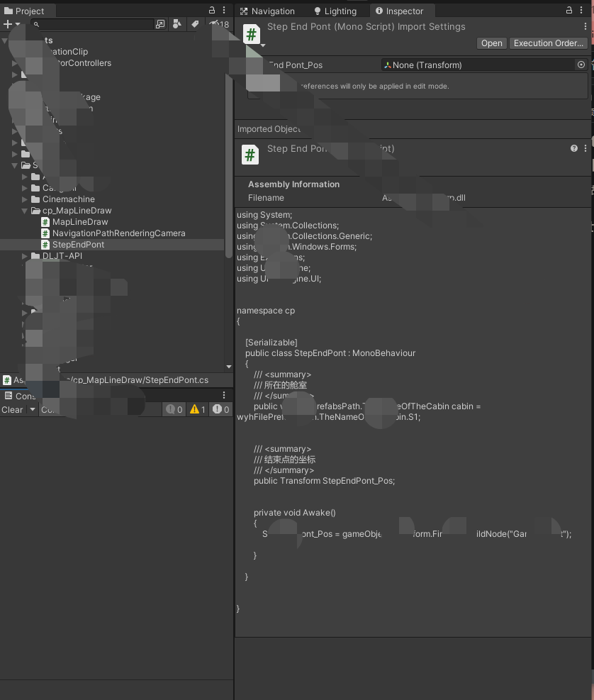The height and width of the screenshot is (700, 594).
Task: Open the imported script component kebab menu
Action: pyautogui.click(x=585, y=148)
